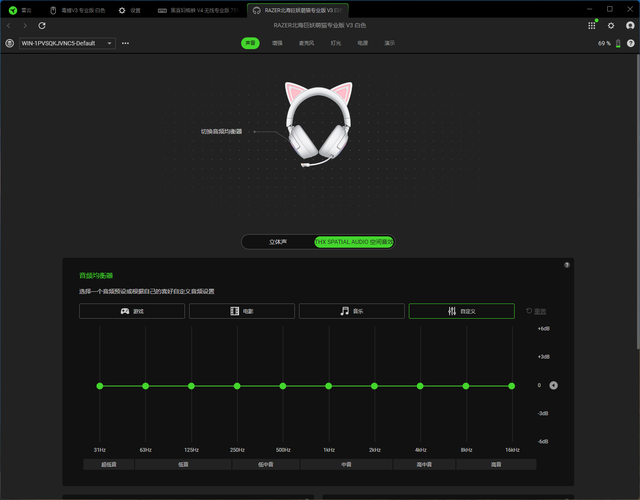This screenshot has height=500, width=640.
Task: Click the 500Hz equalizer slider handle
Action: coord(283,386)
